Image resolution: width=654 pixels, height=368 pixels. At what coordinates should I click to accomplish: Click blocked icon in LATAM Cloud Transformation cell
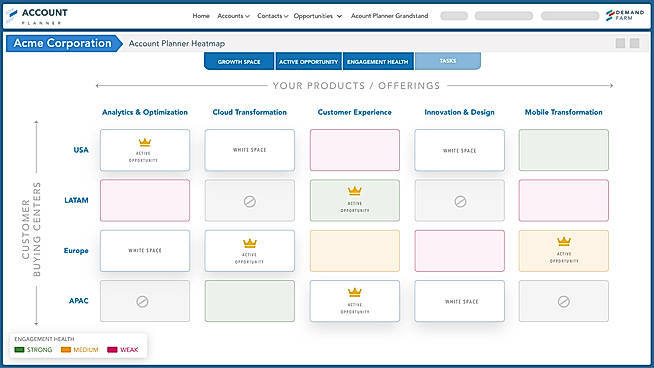click(x=249, y=202)
